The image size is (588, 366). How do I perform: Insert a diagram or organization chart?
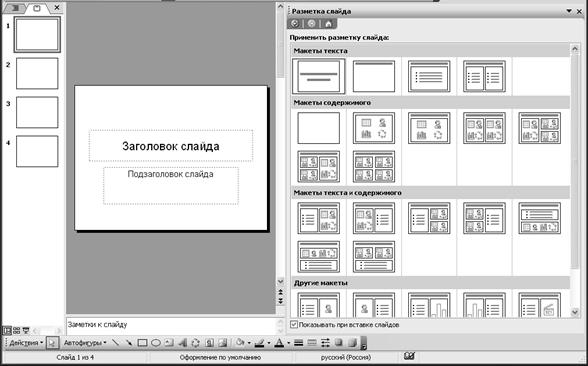click(195, 343)
